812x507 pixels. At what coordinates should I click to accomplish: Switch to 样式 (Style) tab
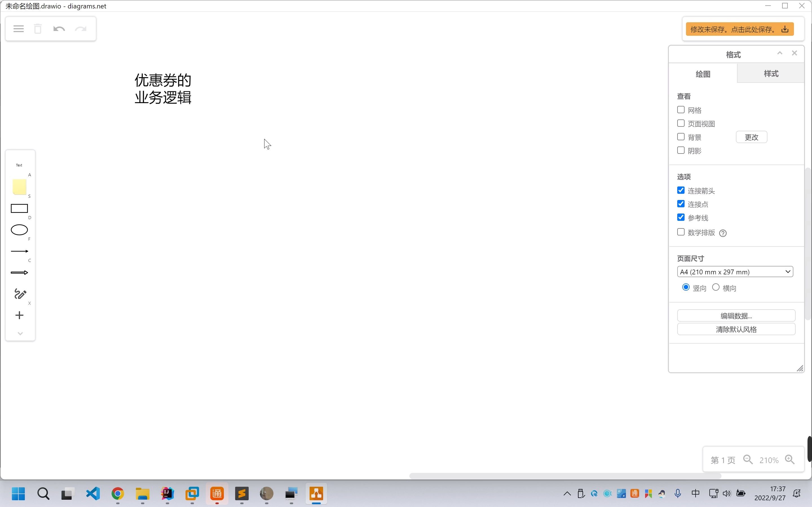[771, 73]
